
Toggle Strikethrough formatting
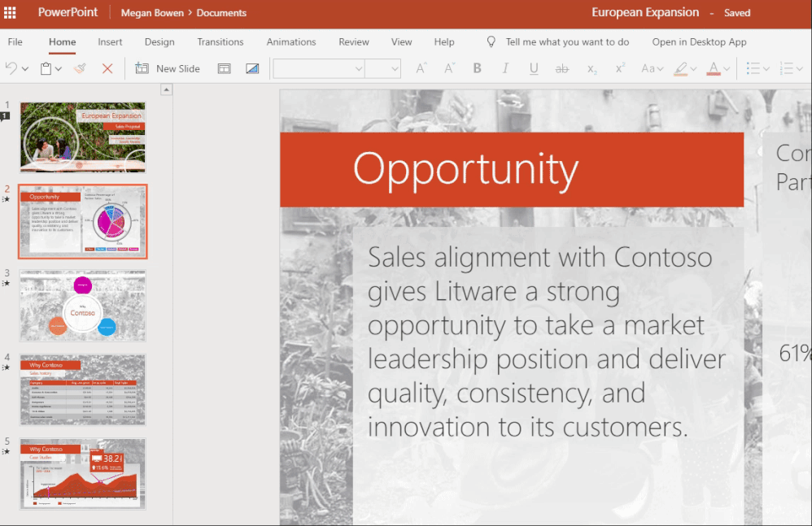pyautogui.click(x=562, y=68)
